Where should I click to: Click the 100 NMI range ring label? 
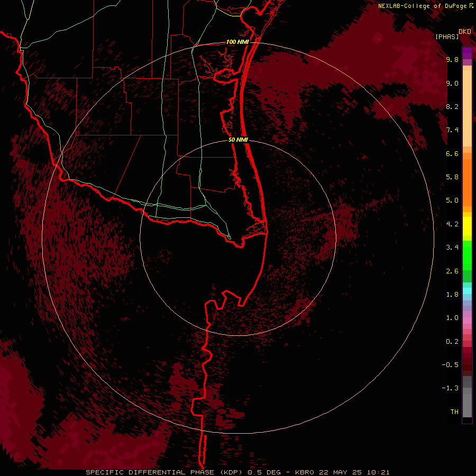click(237, 42)
